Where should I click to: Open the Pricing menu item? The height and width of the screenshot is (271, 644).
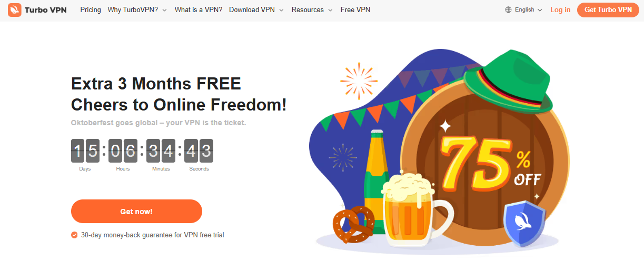point(91,10)
